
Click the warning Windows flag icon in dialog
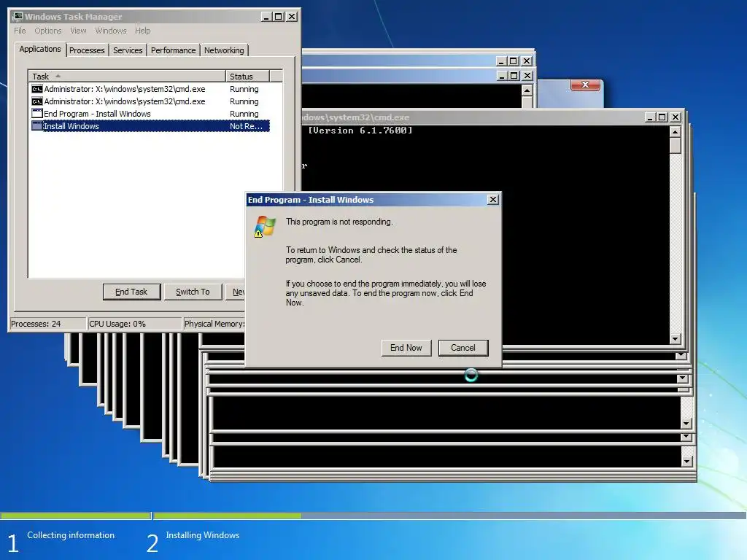(x=265, y=227)
